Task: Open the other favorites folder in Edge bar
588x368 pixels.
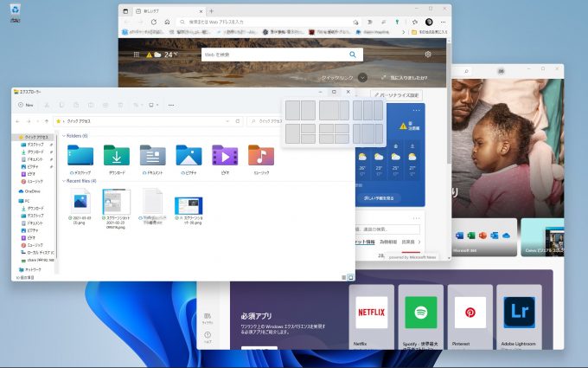Action: 430,32
